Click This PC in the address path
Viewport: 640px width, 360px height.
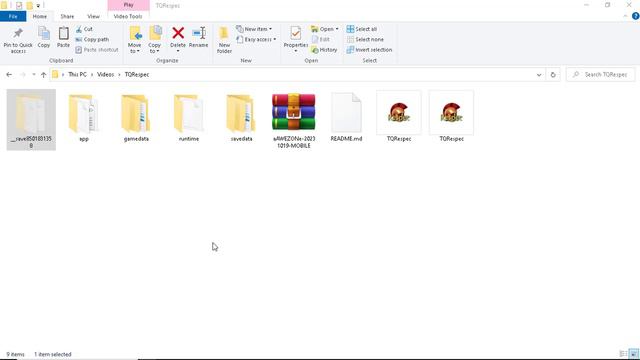(x=77, y=75)
